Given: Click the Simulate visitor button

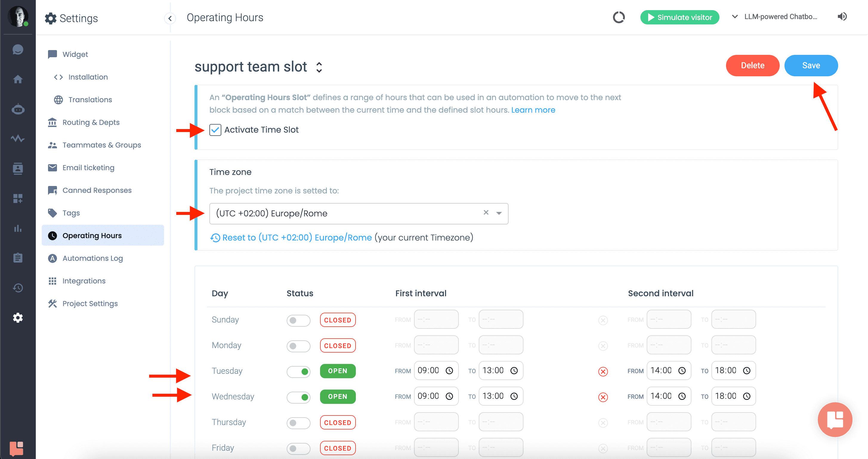Looking at the screenshot, I should click(x=680, y=17).
